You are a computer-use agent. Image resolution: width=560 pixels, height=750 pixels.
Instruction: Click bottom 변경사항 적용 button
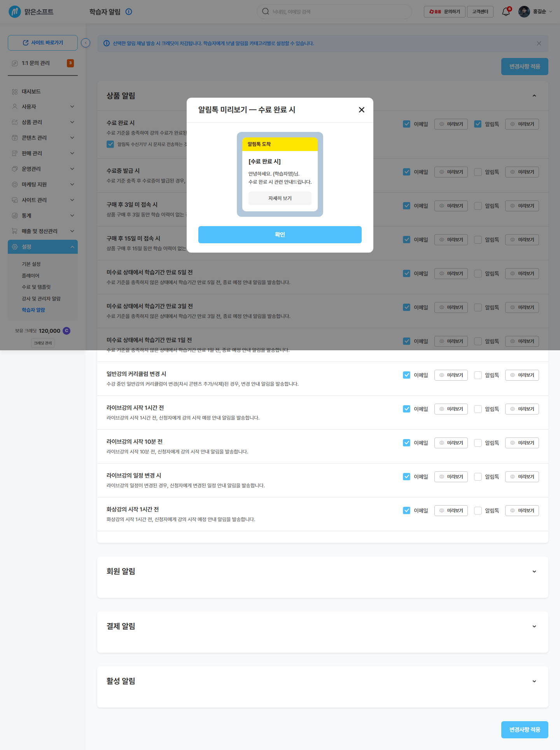(525, 730)
